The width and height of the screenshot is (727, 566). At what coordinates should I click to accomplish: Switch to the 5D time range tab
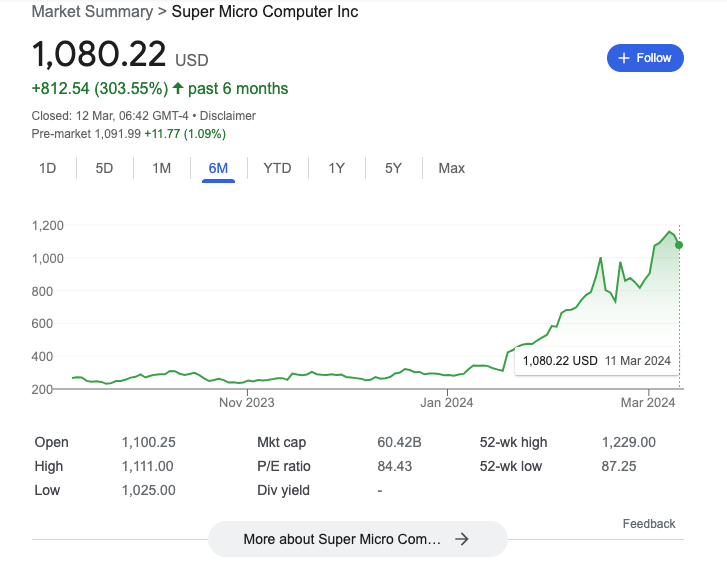coord(104,168)
